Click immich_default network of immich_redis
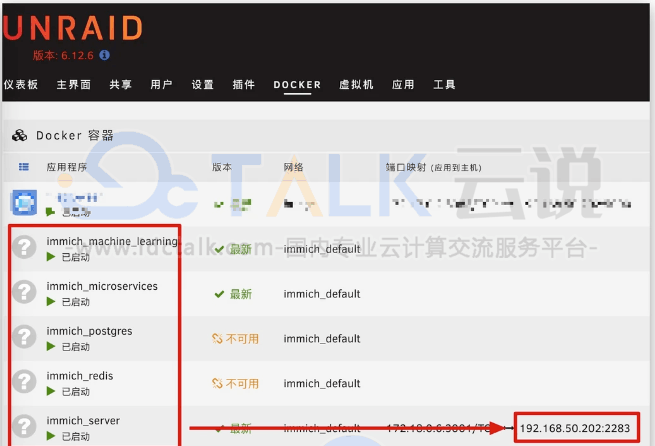655x446 pixels. [x=322, y=383]
